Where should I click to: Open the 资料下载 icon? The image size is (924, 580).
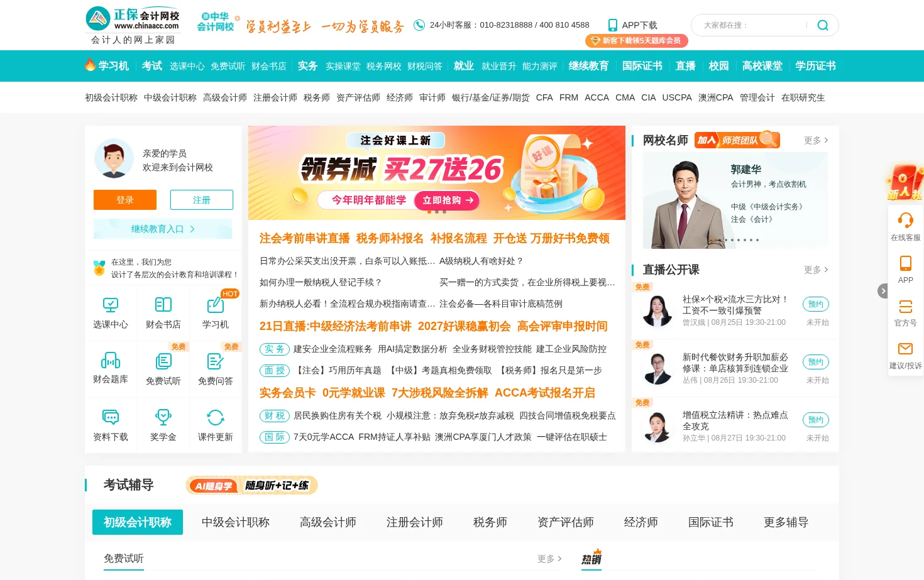coord(111,417)
